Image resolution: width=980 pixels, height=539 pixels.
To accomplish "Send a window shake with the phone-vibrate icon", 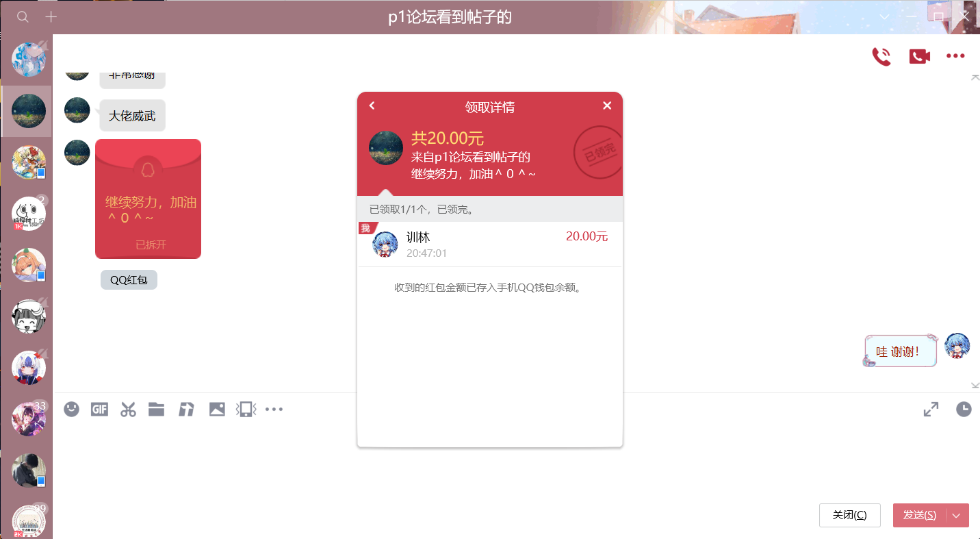I will pyautogui.click(x=246, y=410).
